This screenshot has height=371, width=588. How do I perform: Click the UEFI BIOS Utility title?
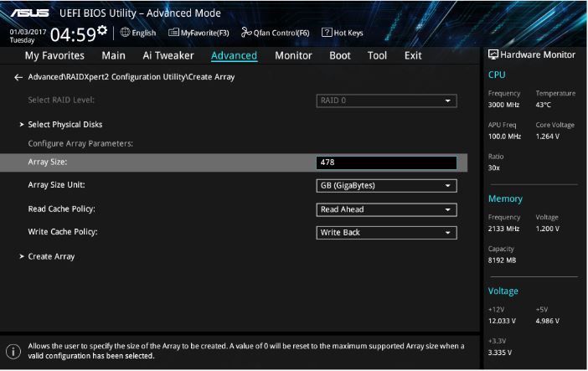[x=140, y=13]
